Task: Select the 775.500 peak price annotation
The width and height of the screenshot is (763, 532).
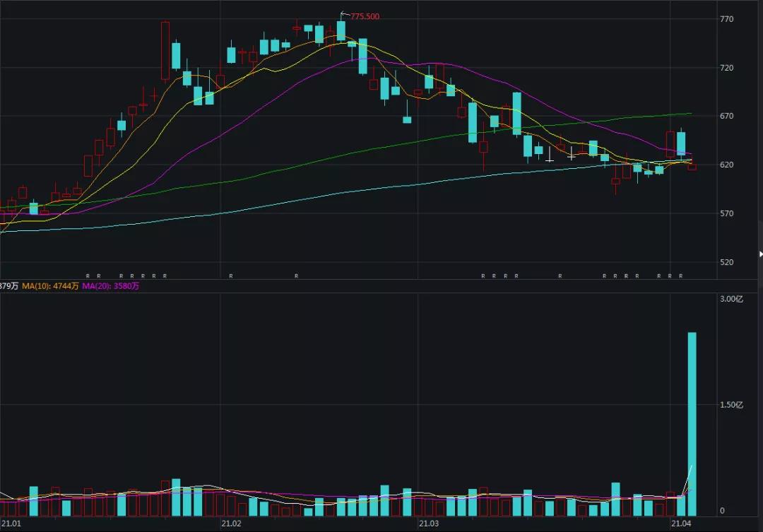Action: 365,16
